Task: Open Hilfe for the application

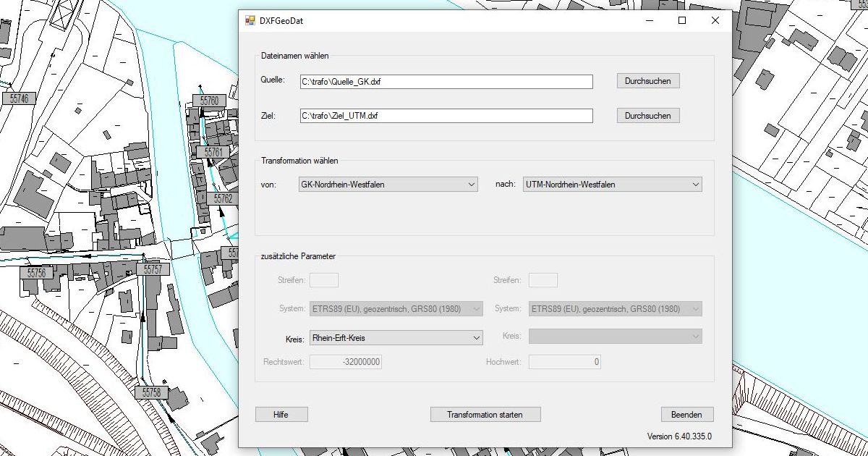Action: [281, 415]
